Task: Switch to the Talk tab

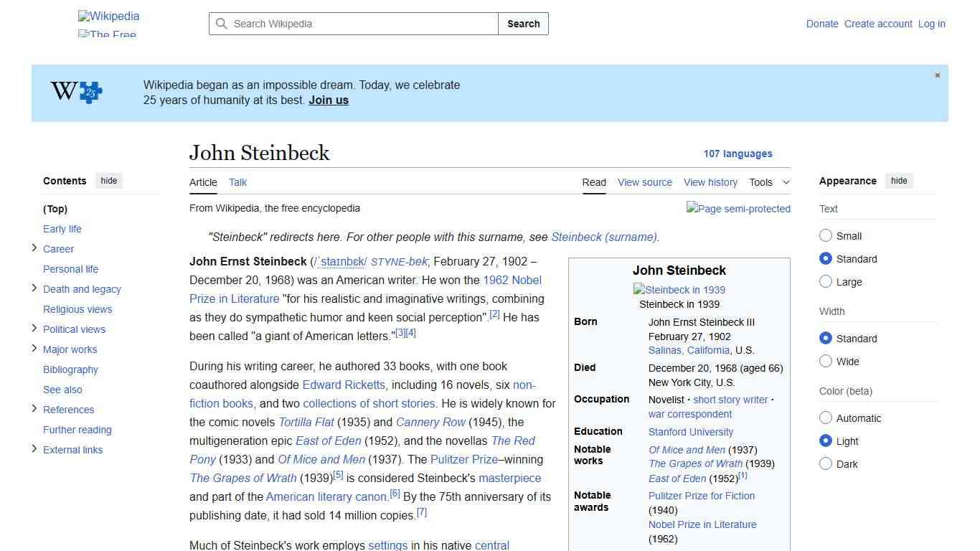Action: (237, 182)
